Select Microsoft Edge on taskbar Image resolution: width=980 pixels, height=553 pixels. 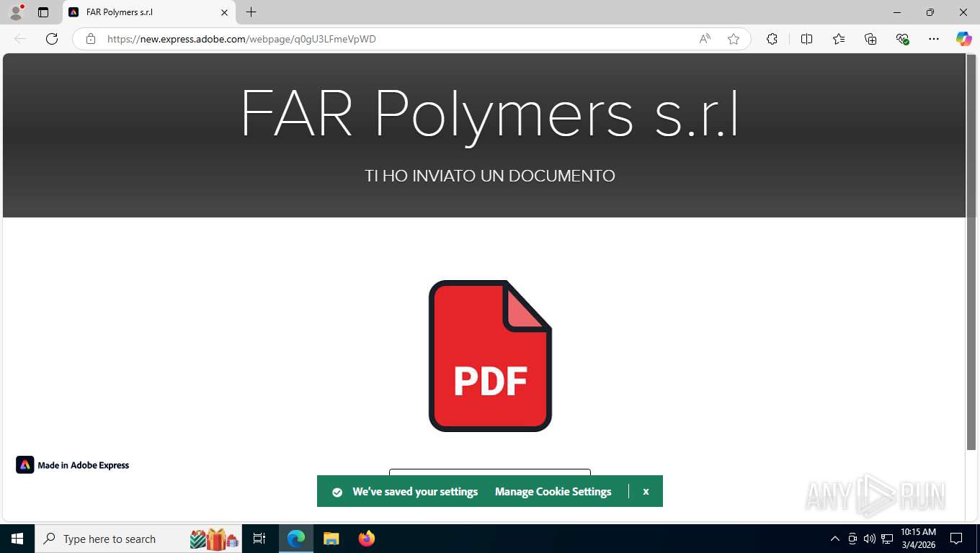click(x=296, y=539)
